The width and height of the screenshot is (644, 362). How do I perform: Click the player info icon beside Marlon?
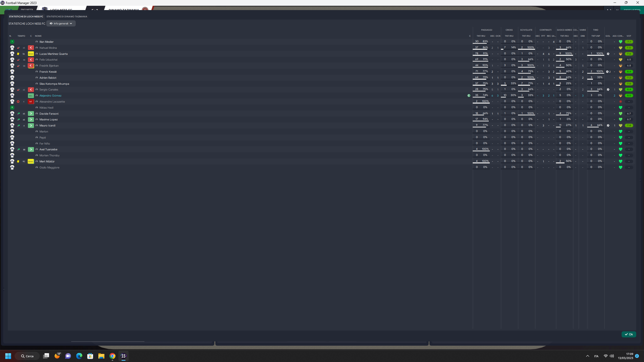point(37,131)
